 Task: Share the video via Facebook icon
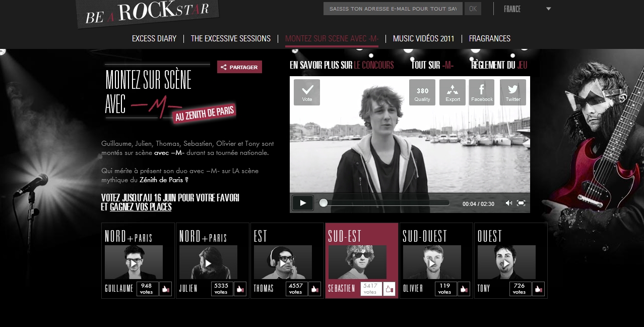pos(482,92)
